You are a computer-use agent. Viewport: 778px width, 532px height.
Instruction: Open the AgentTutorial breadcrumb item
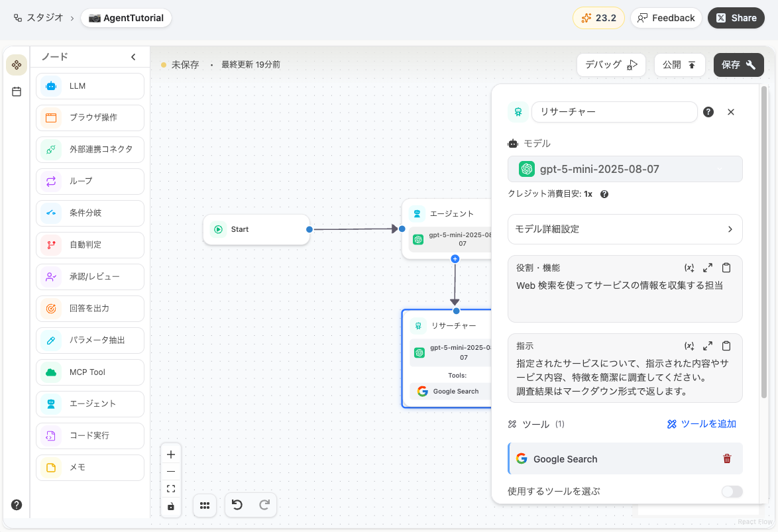click(x=126, y=19)
